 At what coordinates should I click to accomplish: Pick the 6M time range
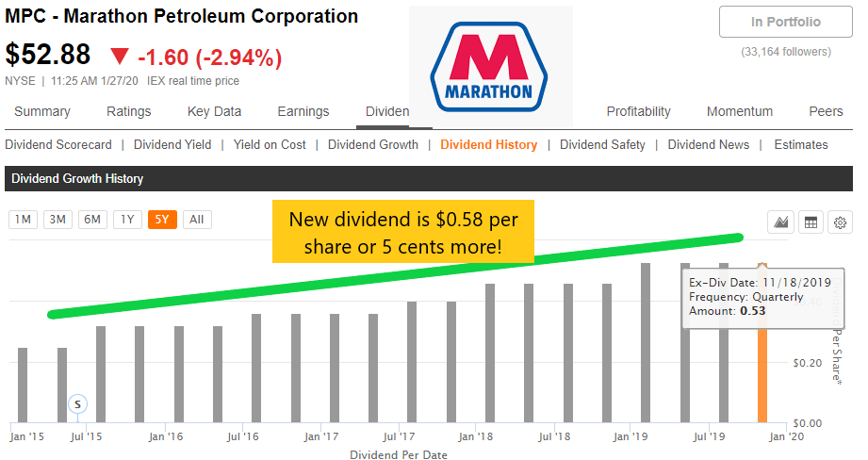click(92, 220)
